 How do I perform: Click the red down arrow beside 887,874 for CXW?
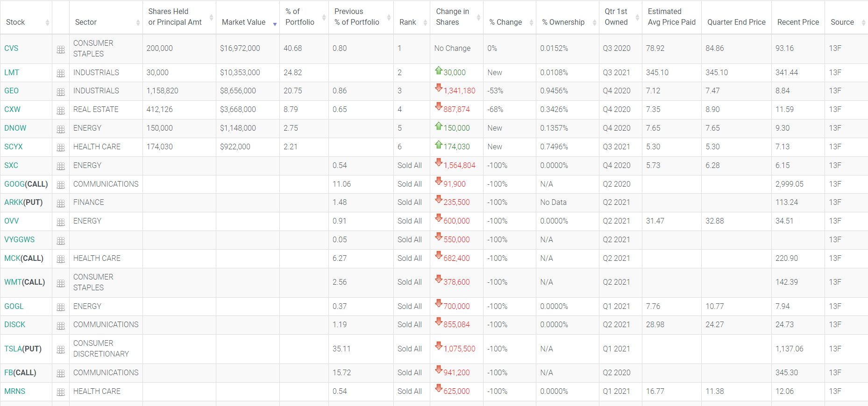click(x=438, y=106)
